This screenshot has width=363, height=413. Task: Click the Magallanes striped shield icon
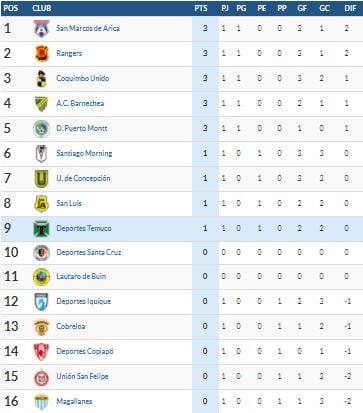(41, 402)
